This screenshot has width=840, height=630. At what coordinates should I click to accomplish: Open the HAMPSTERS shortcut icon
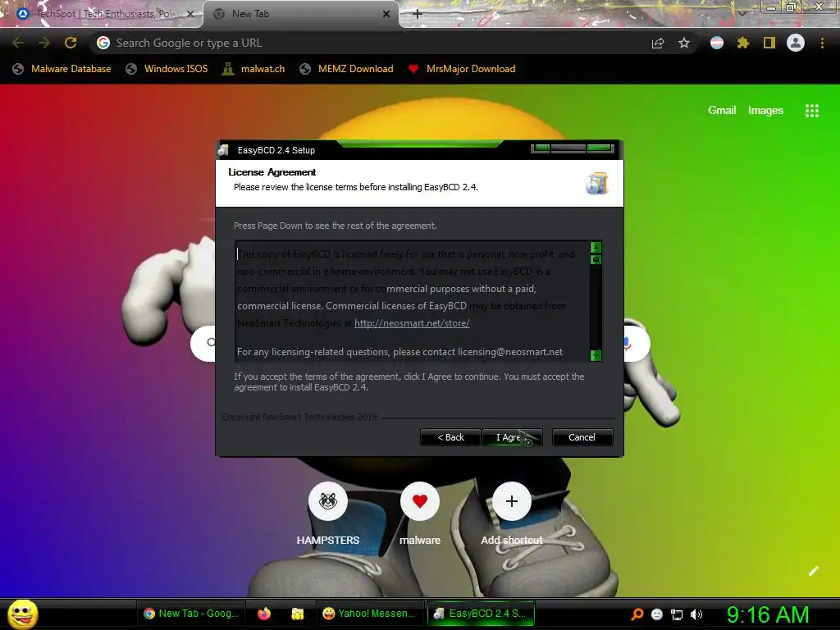click(328, 501)
